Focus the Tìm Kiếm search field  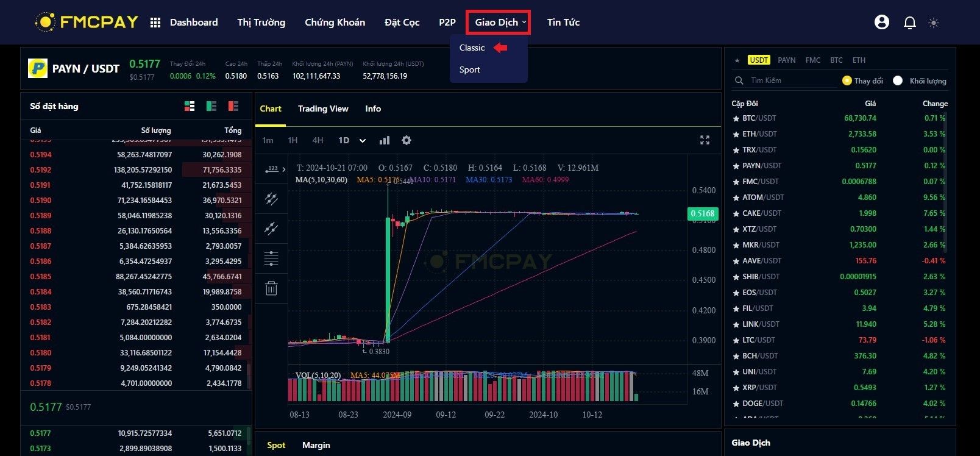click(x=792, y=80)
